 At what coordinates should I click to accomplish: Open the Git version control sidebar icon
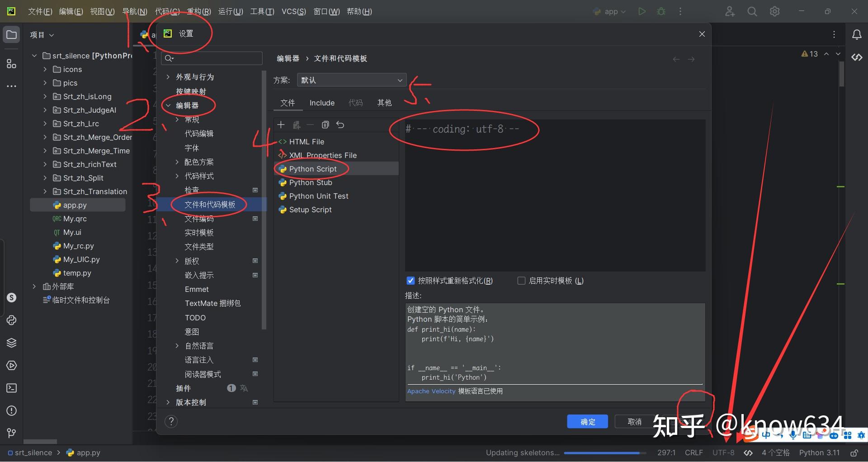(12, 433)
